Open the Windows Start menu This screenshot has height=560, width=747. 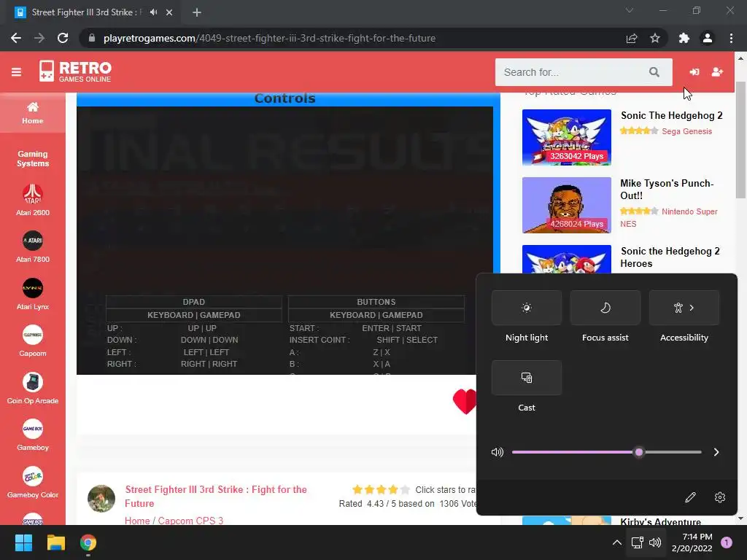23,542
